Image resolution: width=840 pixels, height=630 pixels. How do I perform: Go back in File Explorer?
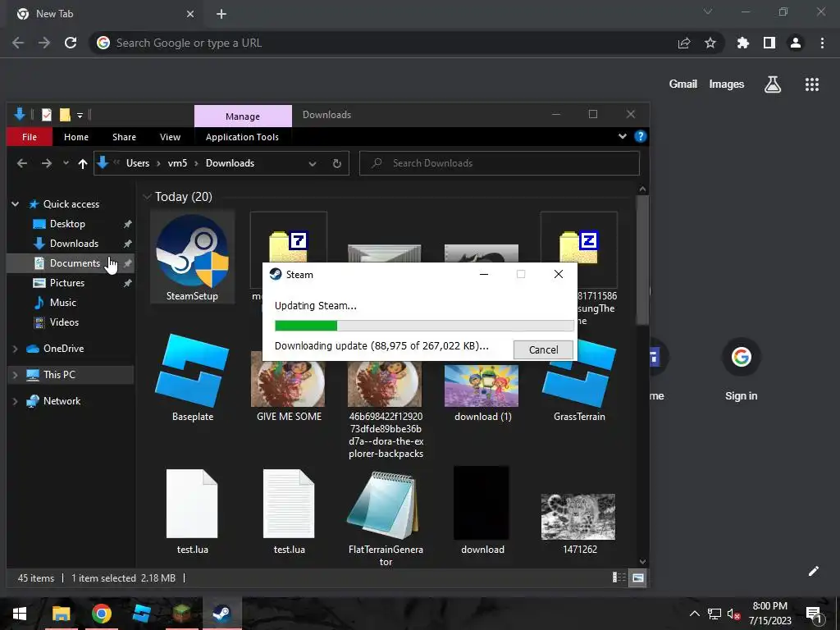click(x=22, y=163)
